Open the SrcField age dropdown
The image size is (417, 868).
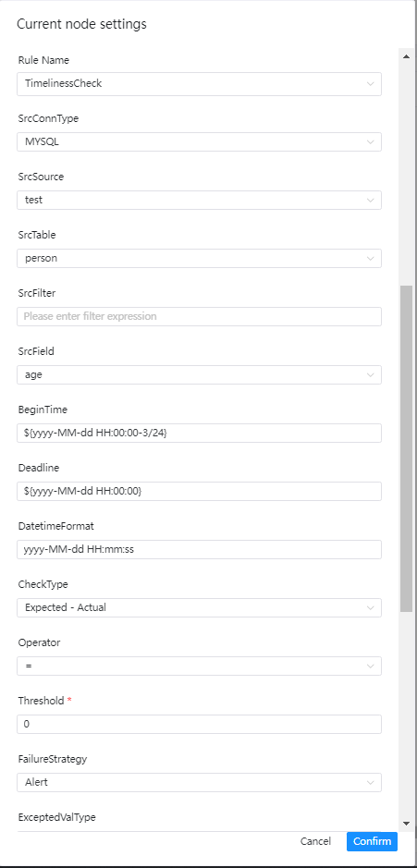(199, 374)
